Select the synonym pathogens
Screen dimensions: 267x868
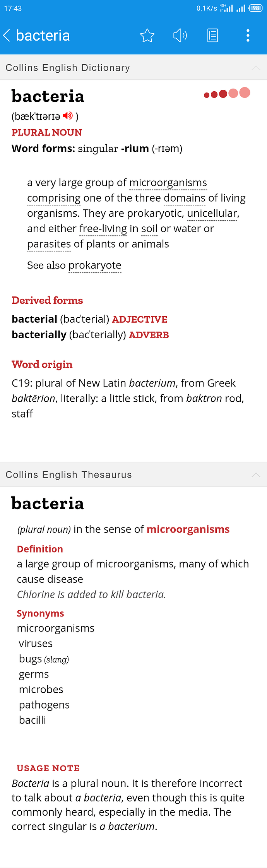(44, 705)
